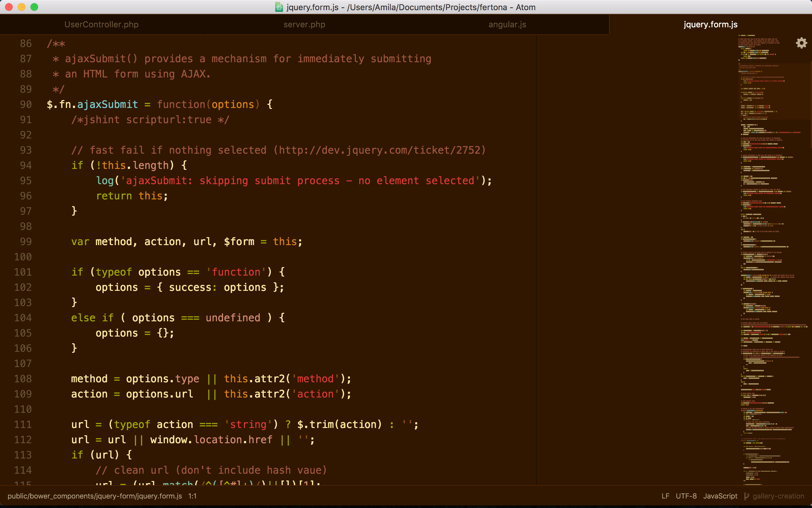This screenshot has height=508, width=812.
Task: Select the jquery.form.js tab
Action: pyautogui.click(x=710, y=24)
